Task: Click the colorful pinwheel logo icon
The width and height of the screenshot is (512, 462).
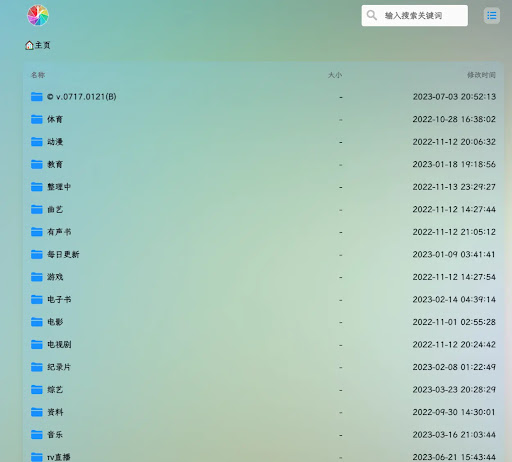Action: 38,15
